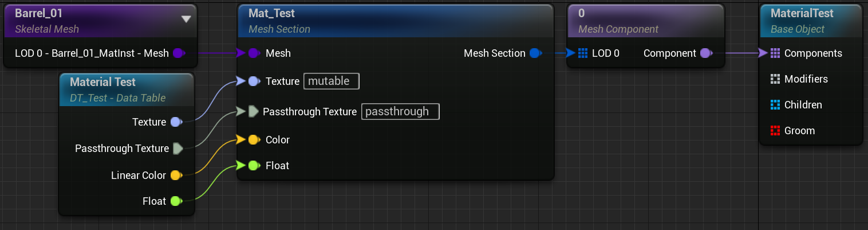
Task: Click the 'mutable' Texture field
Action: 331,81
